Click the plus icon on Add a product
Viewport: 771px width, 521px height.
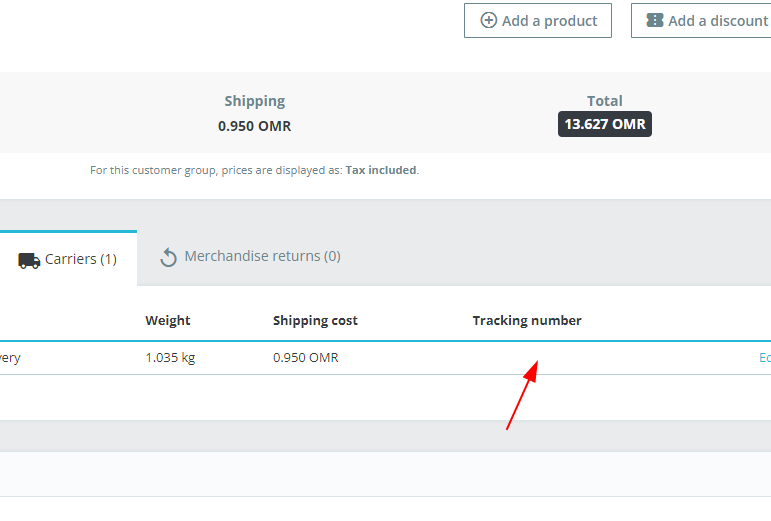click(x=489, y=20)
